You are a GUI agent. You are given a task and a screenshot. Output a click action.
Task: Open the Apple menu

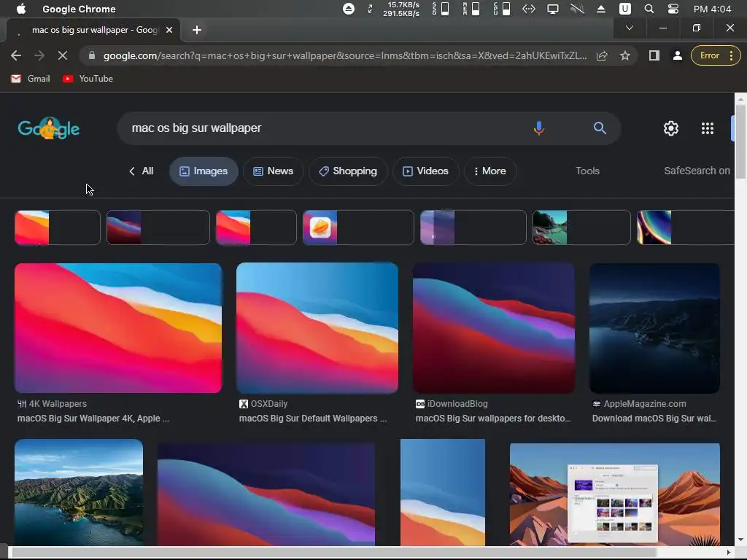point(21,9)
